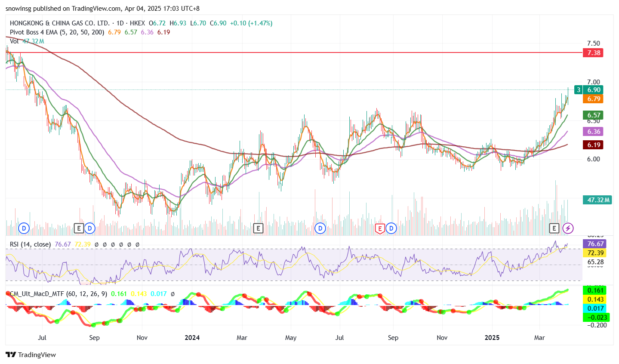Select the Pivot Boss 4 EMA legend
Screen dimensions: 619x364
point(57,32)
